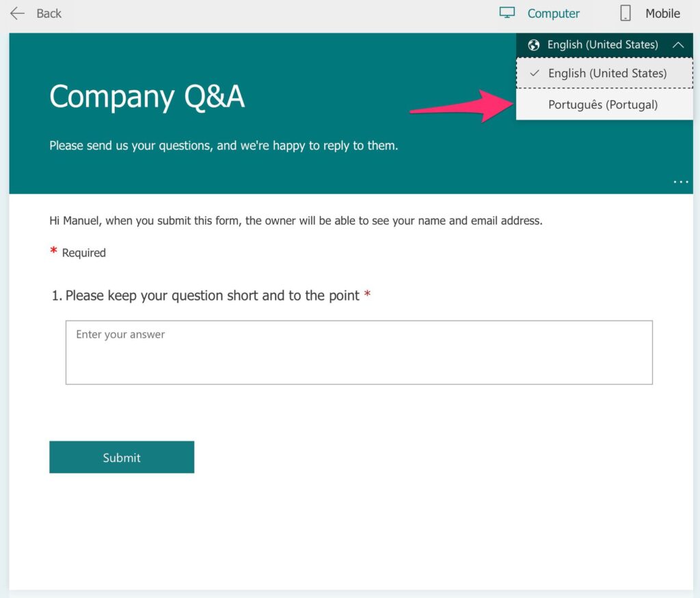Click the form description text
This screenshot has height=598, width=700.
pyautogui.click(x=224, y=146)
